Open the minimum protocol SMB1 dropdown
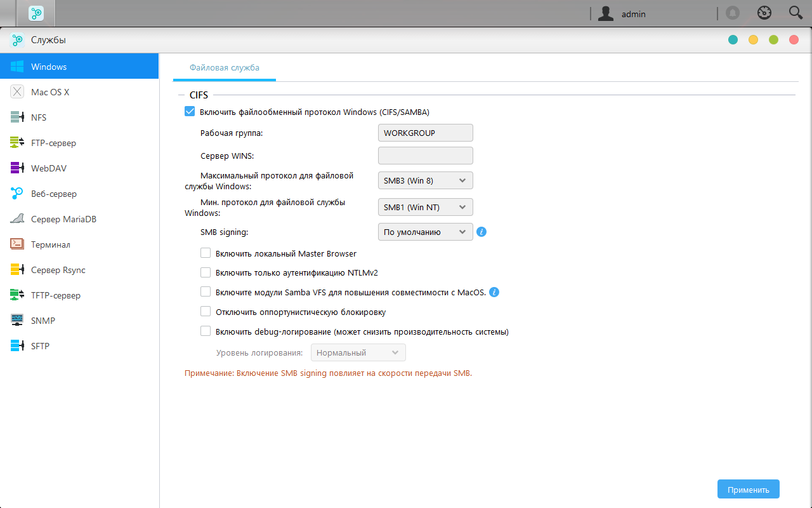The image size is (812, 508). click(x=426, y=207)
